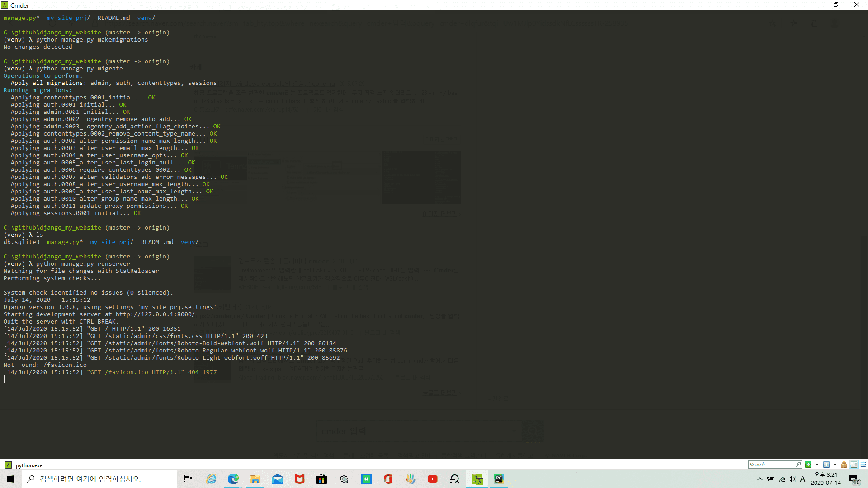Viewport: 868px width, 488px height.
Task: Click the green new console button
Action: click(x=808, y=465)
